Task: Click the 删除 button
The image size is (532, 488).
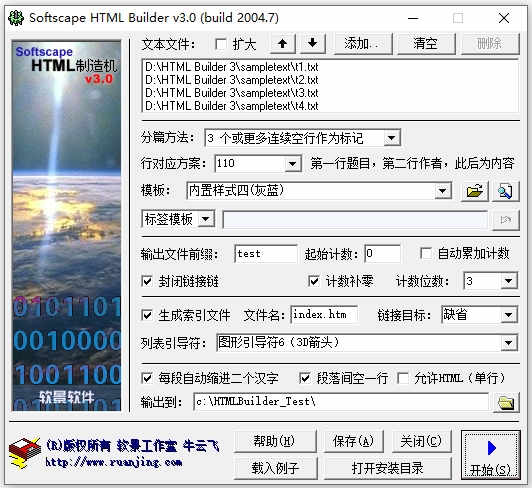Action: [490, 43]
